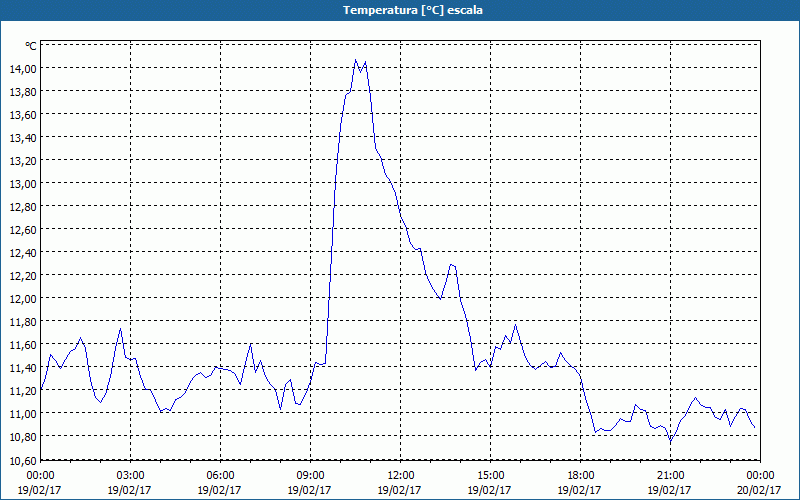800x500 pixels.
Task: Click the 12,80 value on the y-axis
Action: click(22, 207)
